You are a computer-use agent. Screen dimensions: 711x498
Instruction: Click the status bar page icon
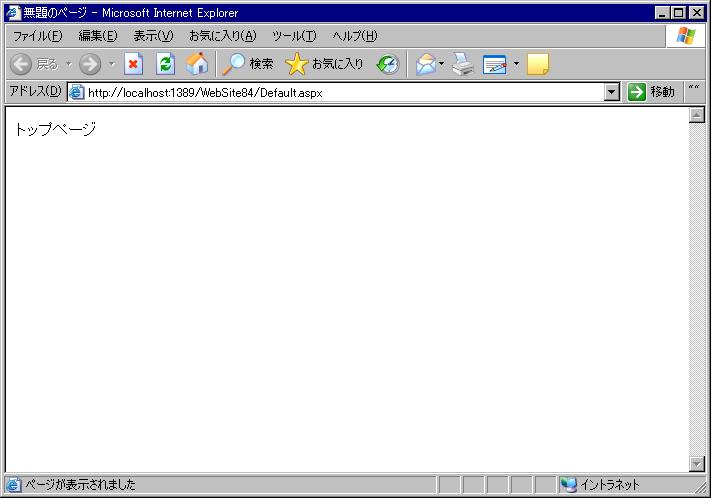(13, 485)
